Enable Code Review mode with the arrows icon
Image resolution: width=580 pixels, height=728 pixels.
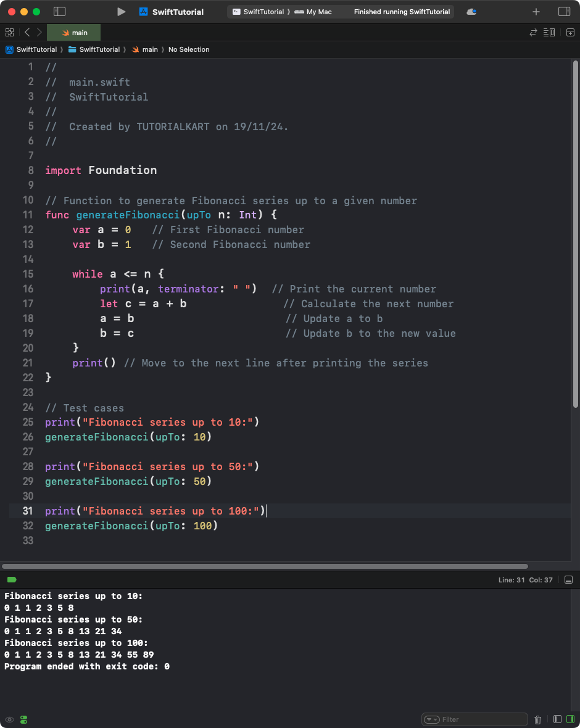[x=534, y=32]
